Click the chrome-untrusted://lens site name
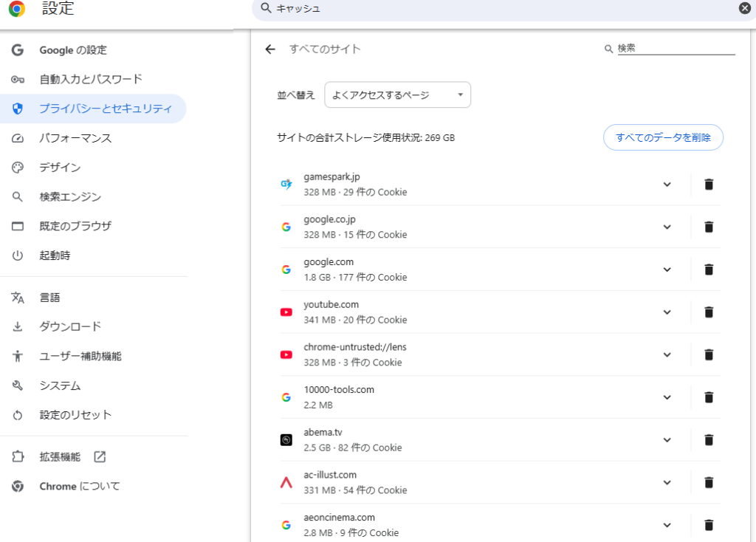 click(x=355, y=347)
